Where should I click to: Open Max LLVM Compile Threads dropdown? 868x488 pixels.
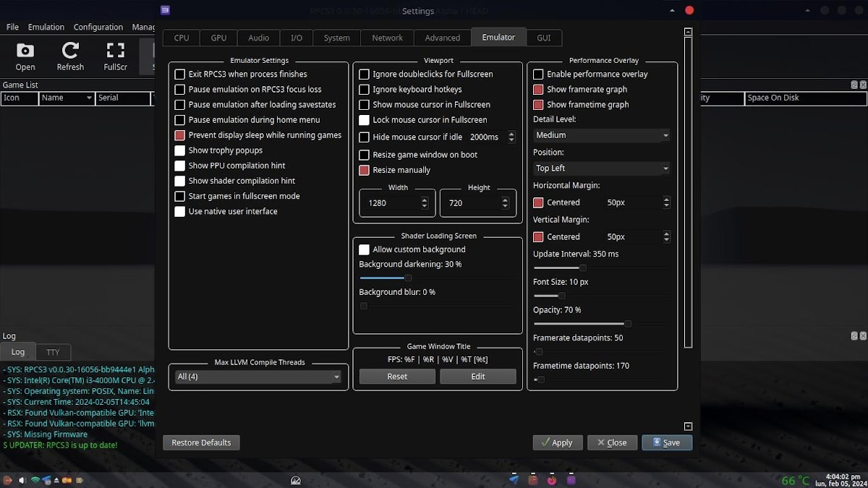coord(258,377)
